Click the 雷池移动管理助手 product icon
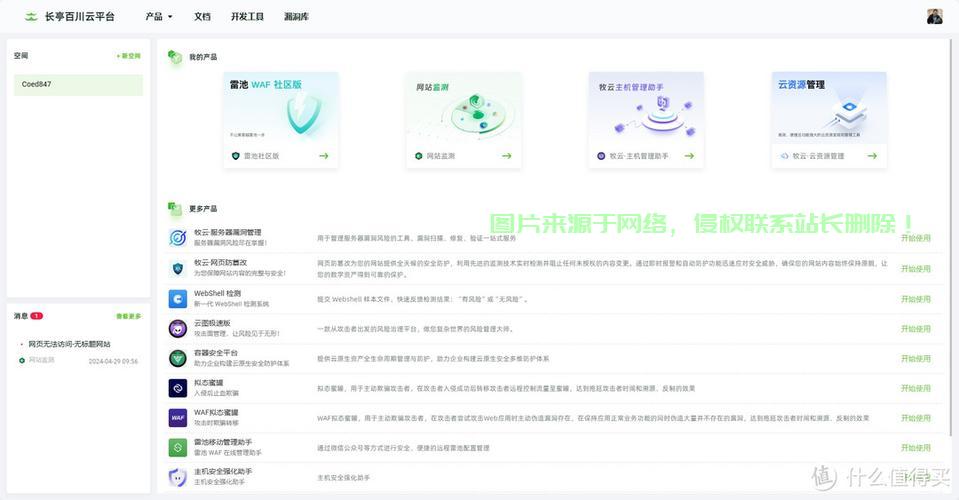Screen dimensions: 959x500 (x=177, y=447)
